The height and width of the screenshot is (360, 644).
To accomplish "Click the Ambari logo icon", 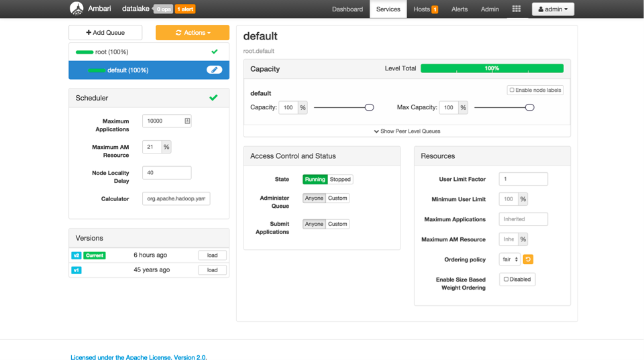I will [x=76, y=9].
